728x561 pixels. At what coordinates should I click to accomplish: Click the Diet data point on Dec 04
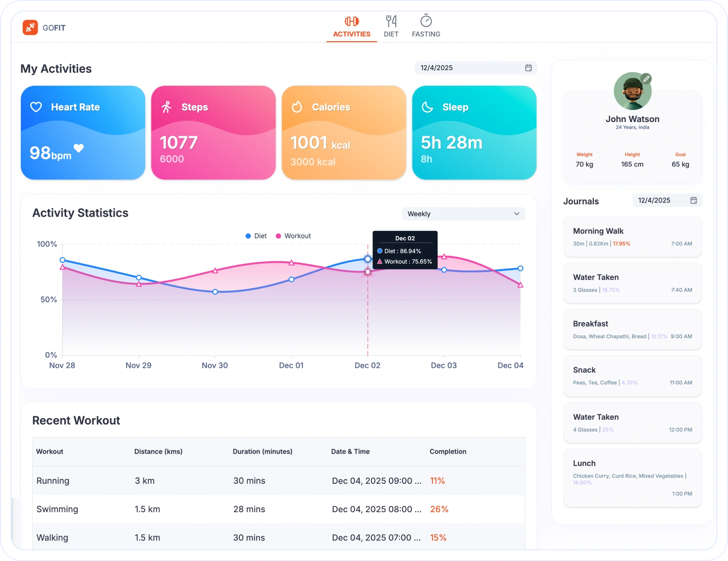click(x=520, y=269)
